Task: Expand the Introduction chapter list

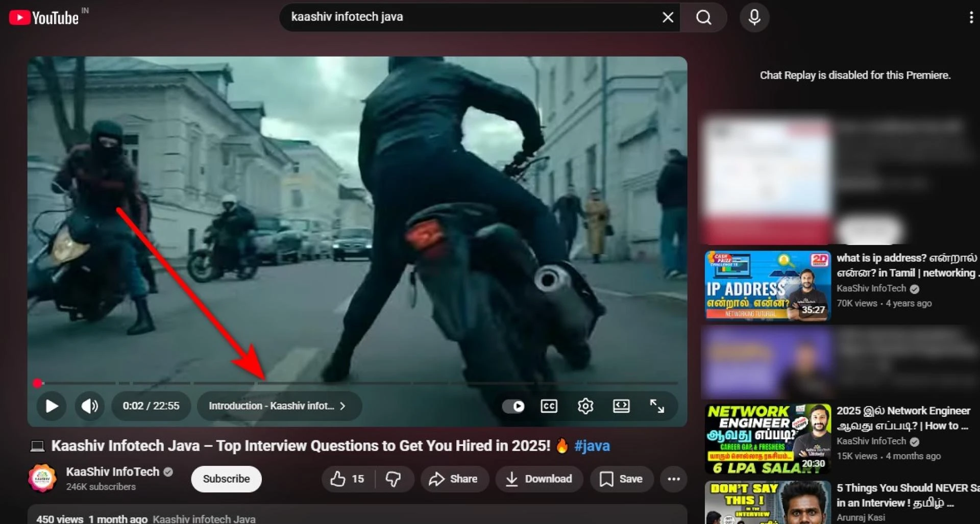Action: point(279,406)
